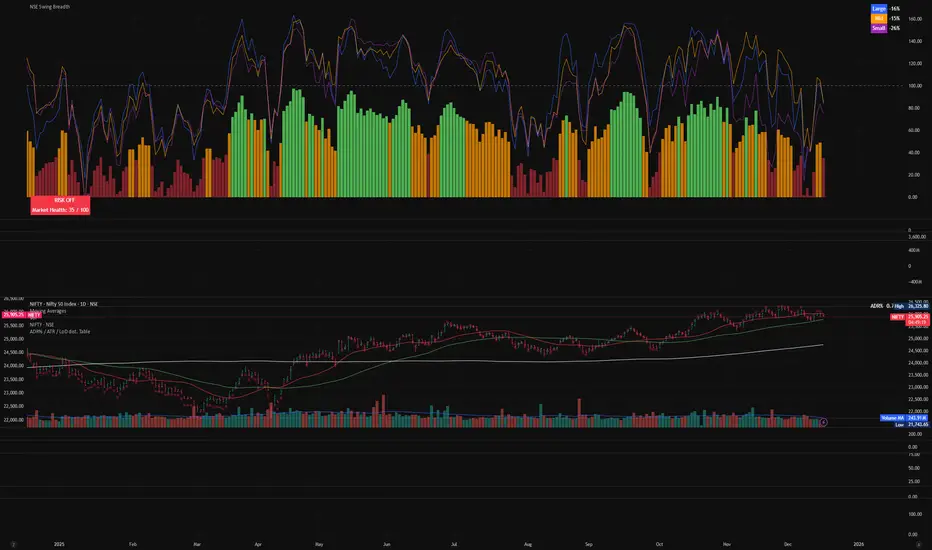932x550 pixels.
Task: Click the Dec label on the time axis
Action: (x=788, y=544)
